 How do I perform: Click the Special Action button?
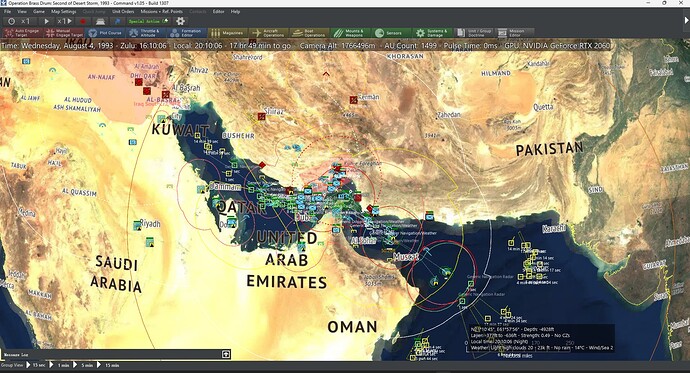pos(148,21)
